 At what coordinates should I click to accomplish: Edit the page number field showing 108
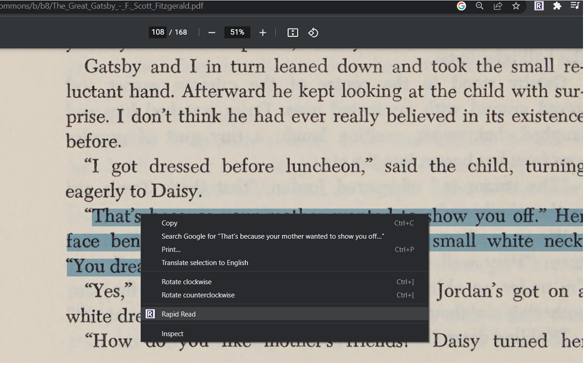tap(158, 32)
